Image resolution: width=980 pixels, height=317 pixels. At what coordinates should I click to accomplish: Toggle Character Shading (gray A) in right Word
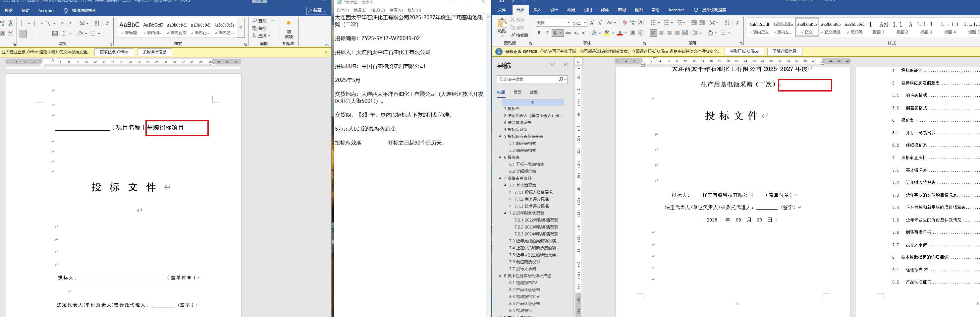pos(633,33)
